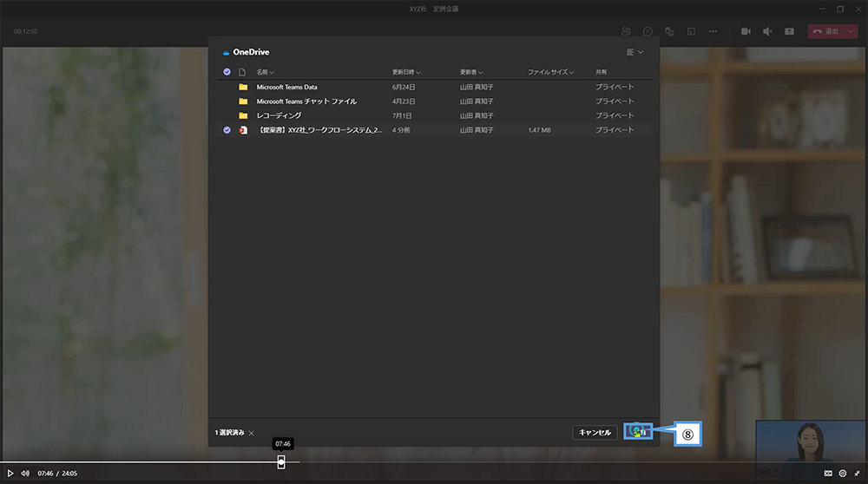Screen dimensions: 868x484
Task: Click the キャンセル button
Action: tap(595, 432)
